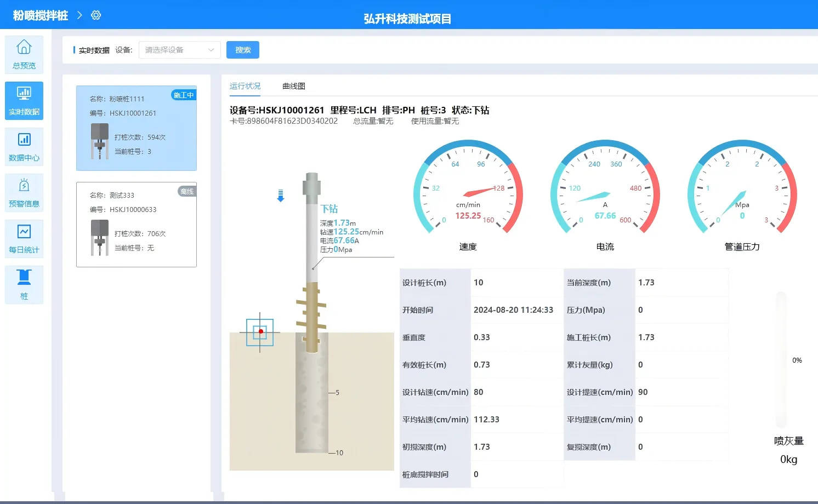Switch to the 曲线图 tab
The width and height of the screenshot is (818, 504).
pos(294,86)
